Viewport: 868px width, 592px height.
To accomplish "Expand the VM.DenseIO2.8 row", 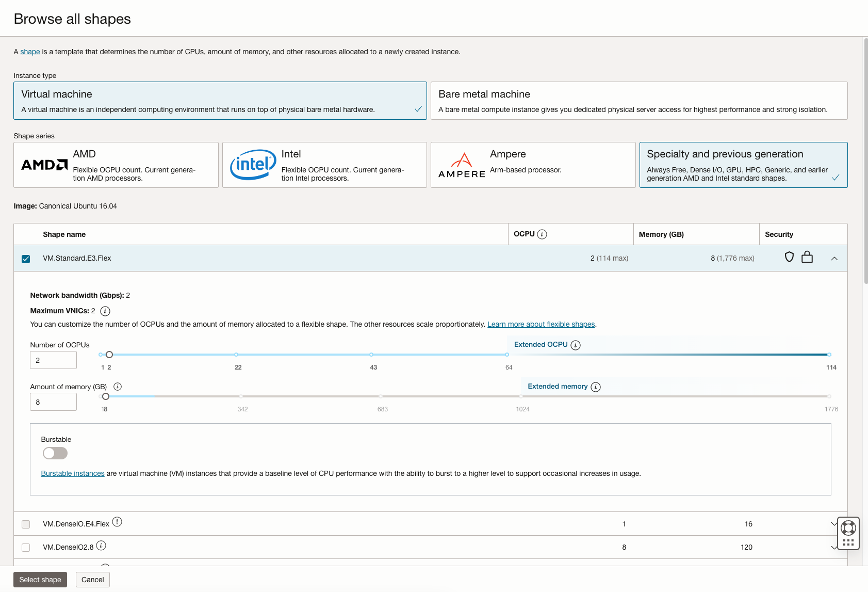I will 833,548.
